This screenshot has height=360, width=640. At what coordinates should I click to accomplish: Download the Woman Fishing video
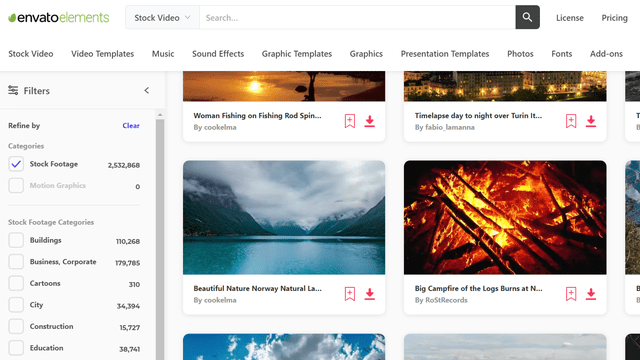(370, 121)
